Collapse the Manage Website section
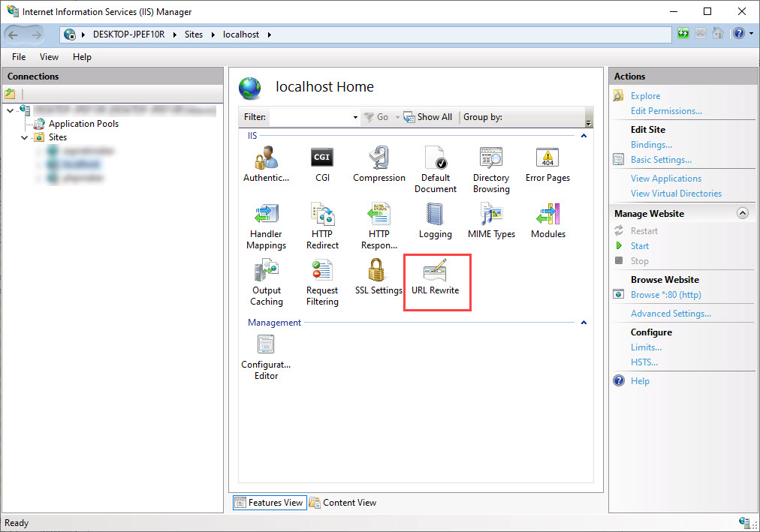The height and width of the screenshot is (532, 760). (743, 213)
